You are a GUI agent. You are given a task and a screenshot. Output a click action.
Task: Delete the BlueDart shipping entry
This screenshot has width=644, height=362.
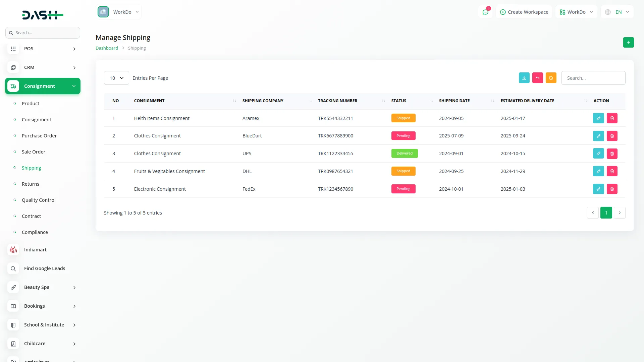(612, 136)
